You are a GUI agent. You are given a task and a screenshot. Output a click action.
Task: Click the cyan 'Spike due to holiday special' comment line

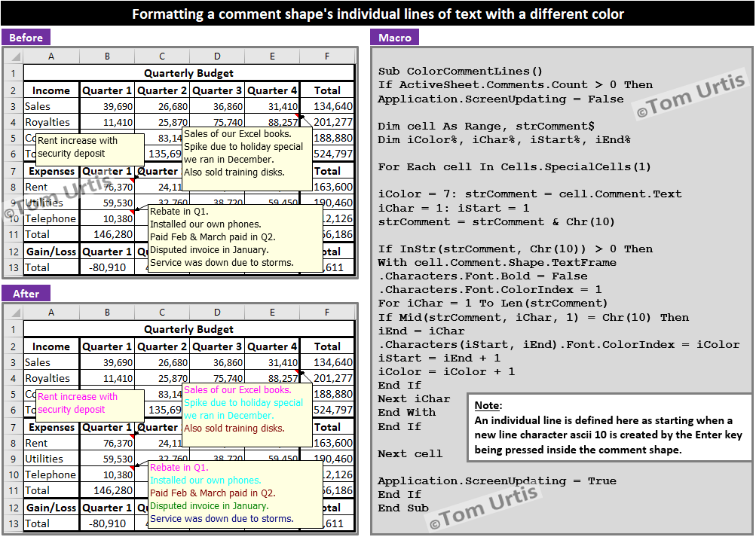243,403
